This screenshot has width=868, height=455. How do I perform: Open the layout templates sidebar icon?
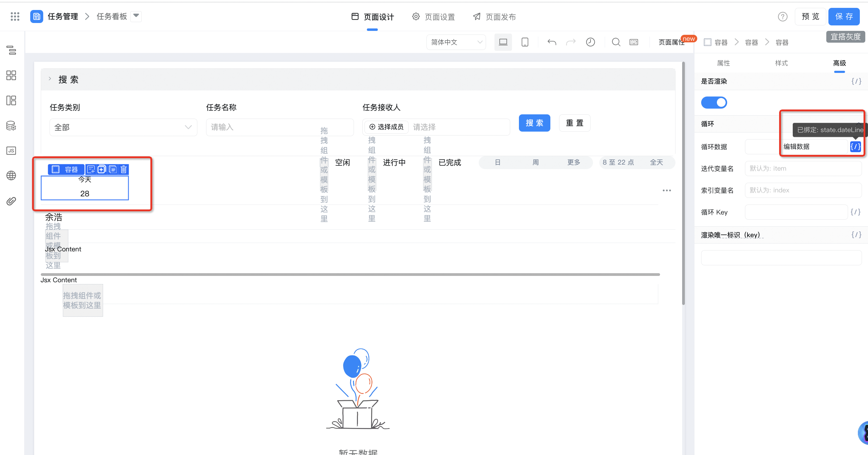(11, 100)
